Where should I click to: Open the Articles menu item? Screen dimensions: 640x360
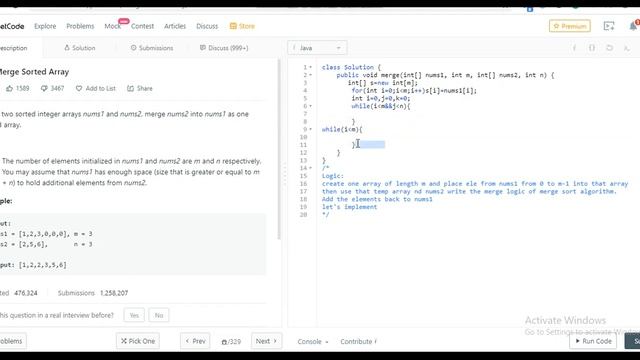coord(175,26)
